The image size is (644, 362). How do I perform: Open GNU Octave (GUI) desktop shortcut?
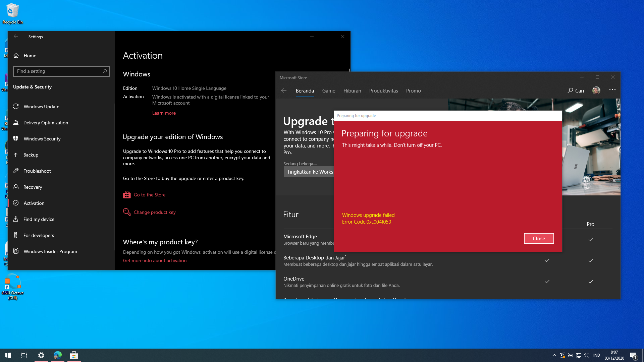13,287
